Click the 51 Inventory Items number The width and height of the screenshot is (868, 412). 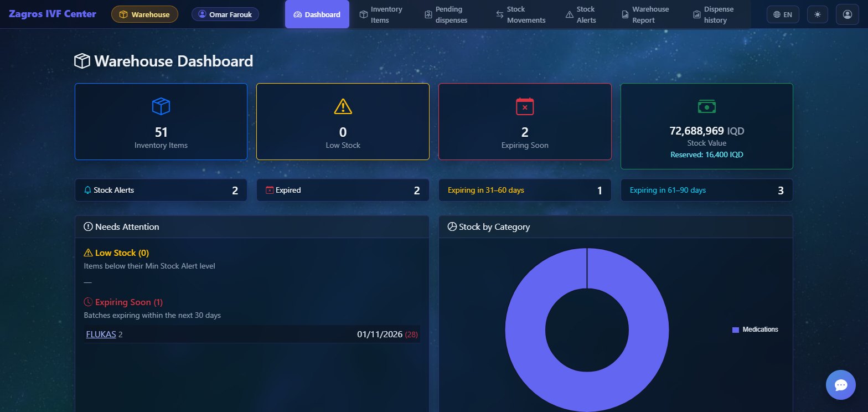[161, 132]
